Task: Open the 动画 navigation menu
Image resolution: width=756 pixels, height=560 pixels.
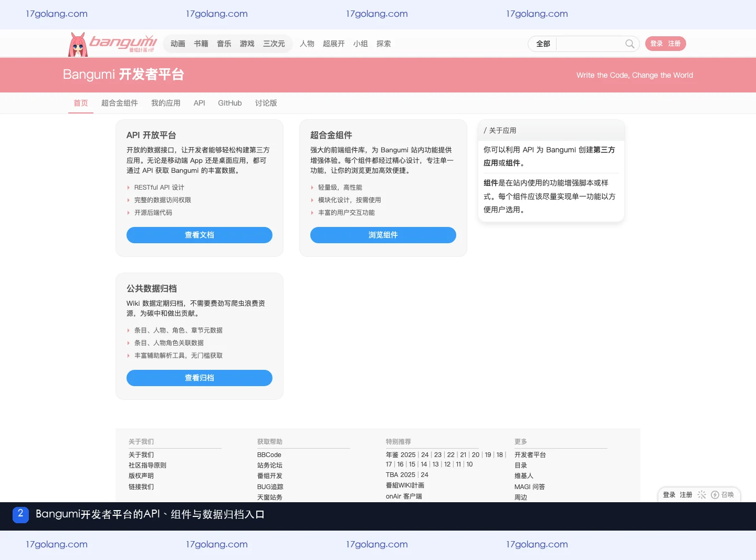Action: (177, 44)
